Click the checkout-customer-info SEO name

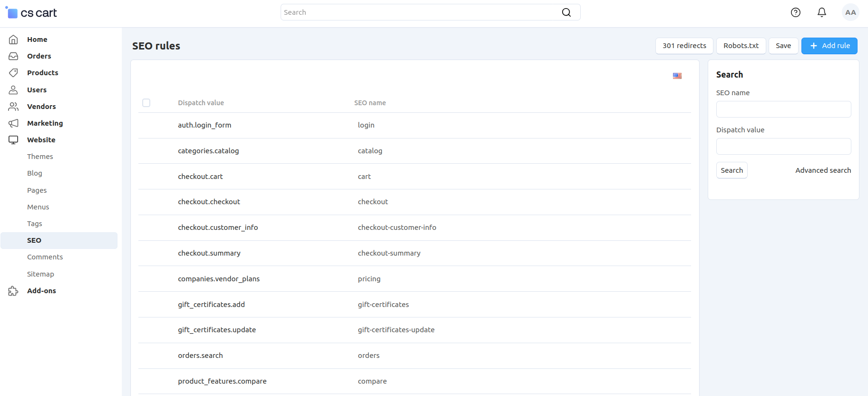[397, 228]
